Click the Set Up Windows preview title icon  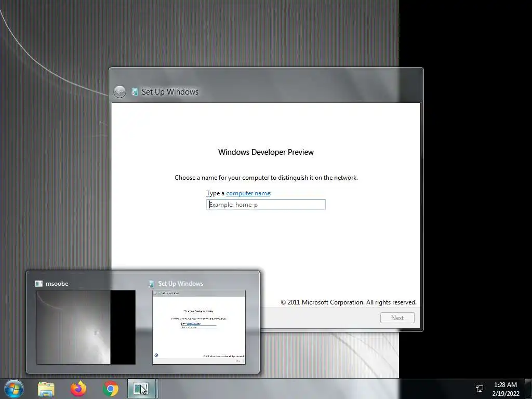point(151,284)
